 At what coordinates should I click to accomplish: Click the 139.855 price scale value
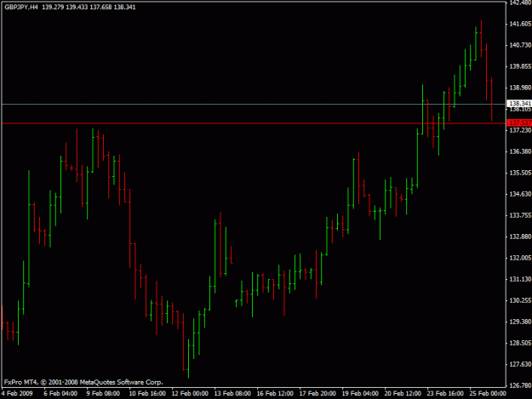pyautogui.click(x=520, y=66)
